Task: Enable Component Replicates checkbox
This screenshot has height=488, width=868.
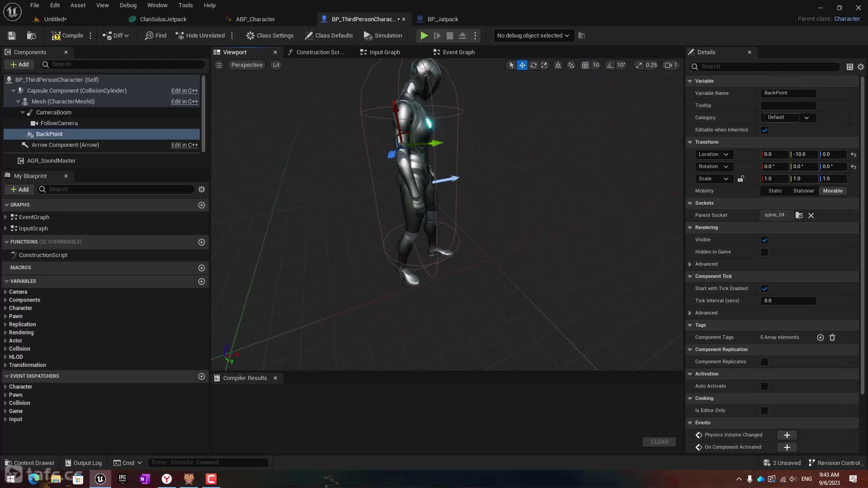Action: pyautogui.click(x=764, y=362)
